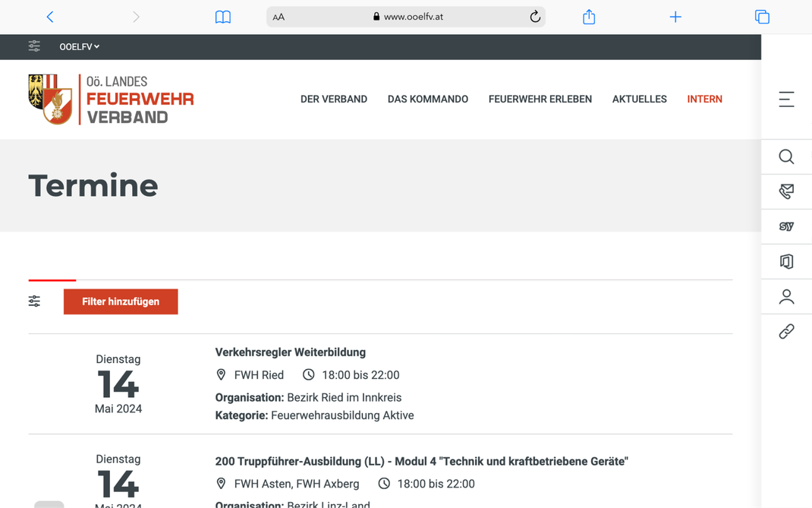Select the map/location sidebar icon
Viewport: 812px width, 508px height.
pyautogui.click(x=786, y=261)
